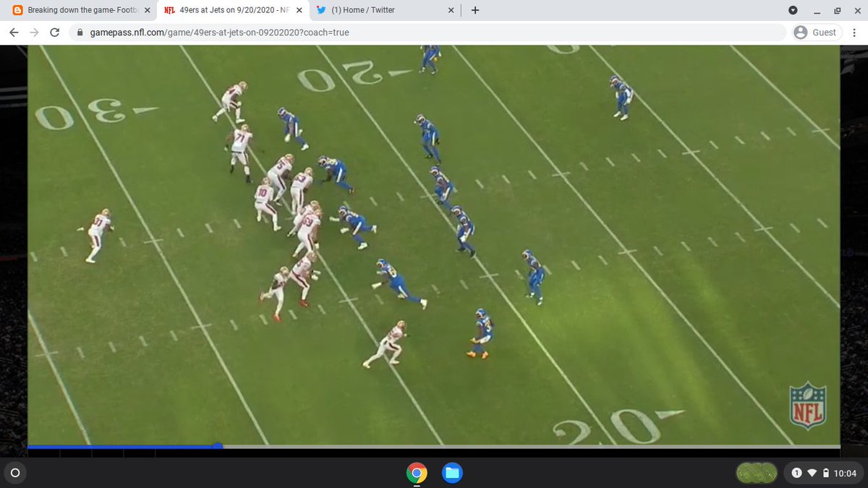
Task: Reload the gamepass.nfl.com page
Action: coord(54,33)
